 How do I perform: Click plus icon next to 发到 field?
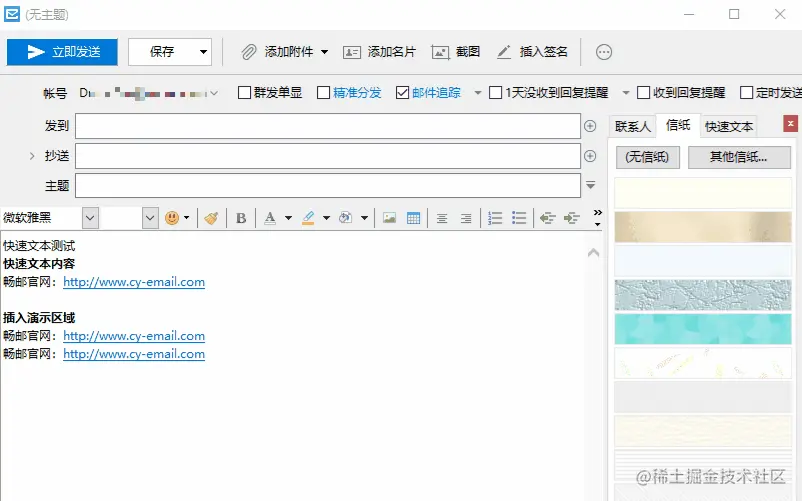coord(590,126)
